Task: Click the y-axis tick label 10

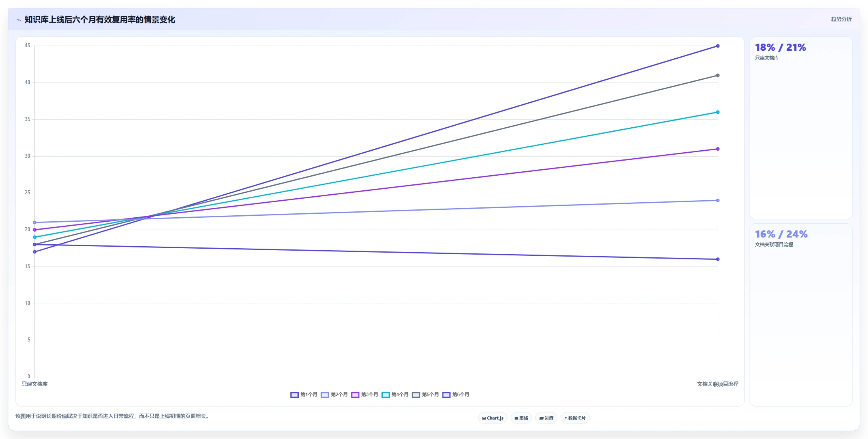Action: click(x=27, y=303)
